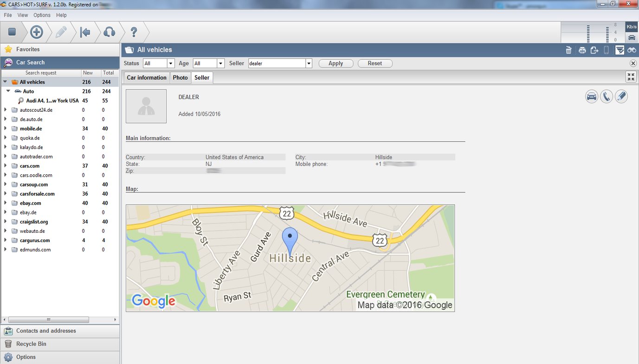Print the vehicle list
The image size is (639, 364).
[x=582, y=50]
